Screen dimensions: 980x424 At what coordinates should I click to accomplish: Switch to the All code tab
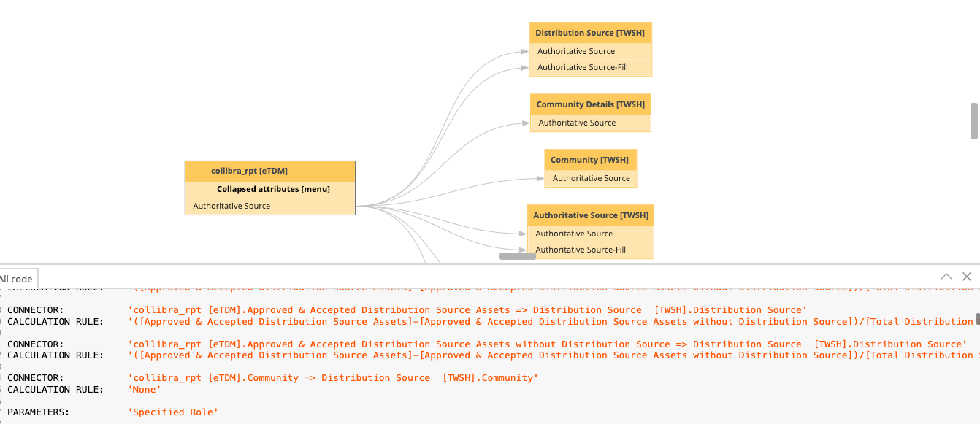click(15, 278)
